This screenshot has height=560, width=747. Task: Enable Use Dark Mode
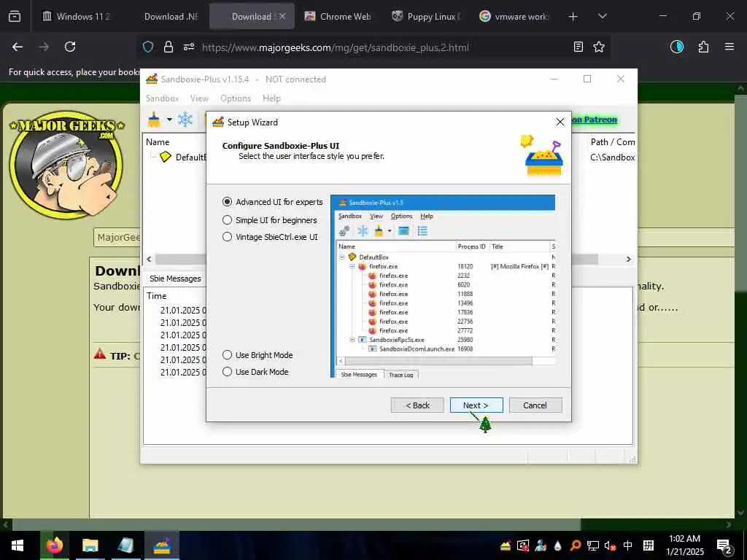[x=255, y=372]
